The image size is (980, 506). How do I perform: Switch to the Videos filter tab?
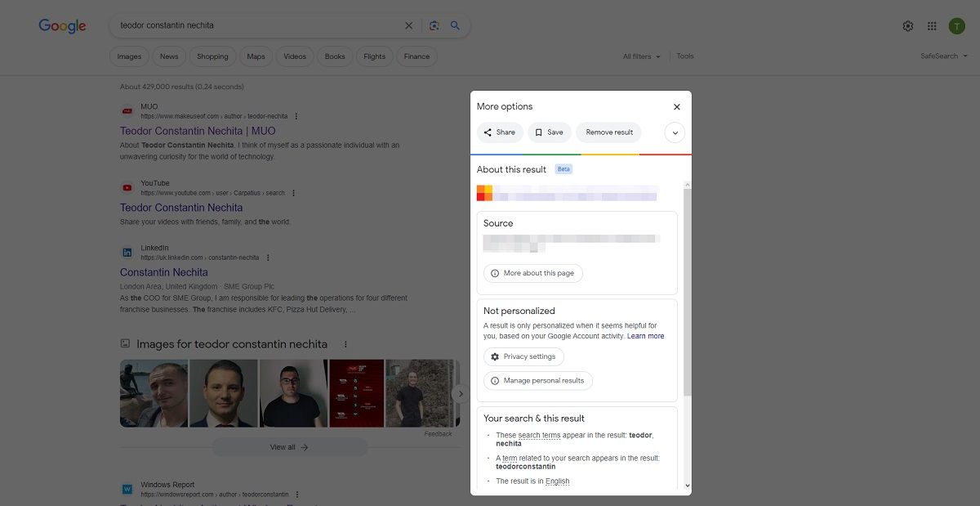[295, 56]
